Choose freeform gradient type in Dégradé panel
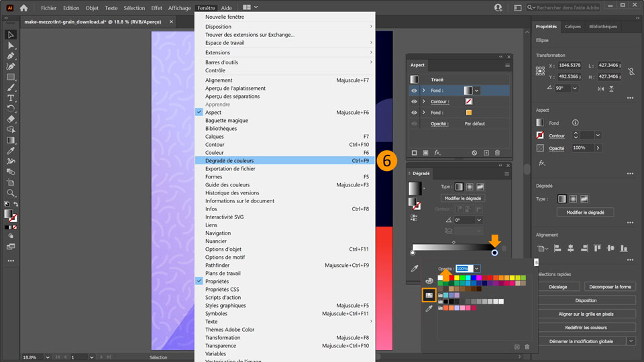Image resolution: width=644 pixels, height=362 pixels. pyautogui.click(x=480, y=187)
